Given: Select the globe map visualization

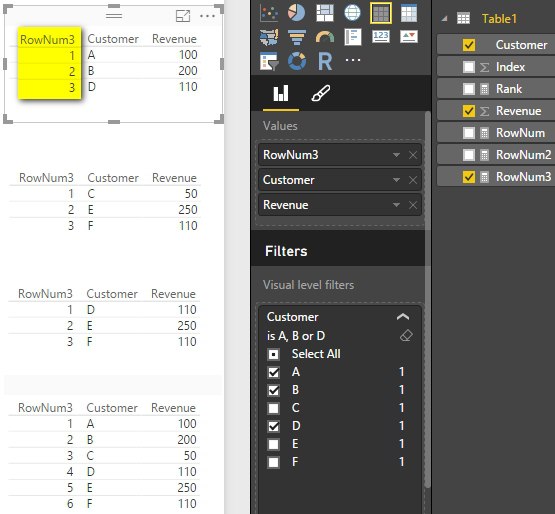Looking at the screenshot, I should (353, 13).
